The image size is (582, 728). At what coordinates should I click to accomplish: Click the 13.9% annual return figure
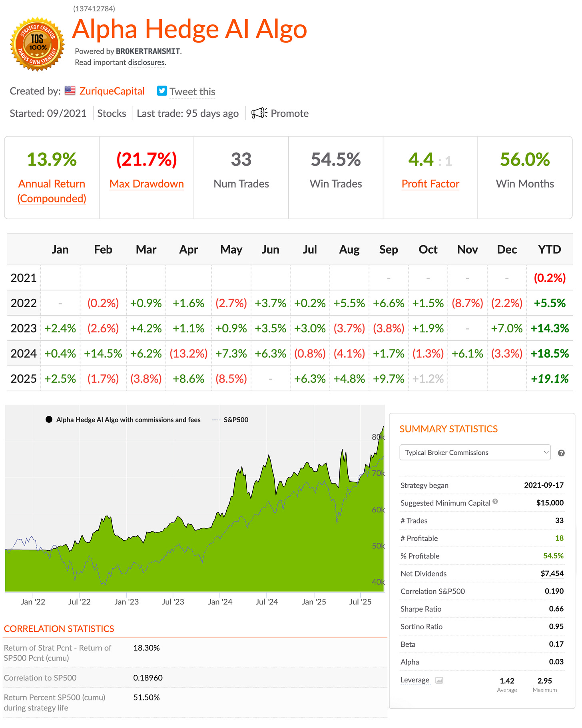(52, 160)
